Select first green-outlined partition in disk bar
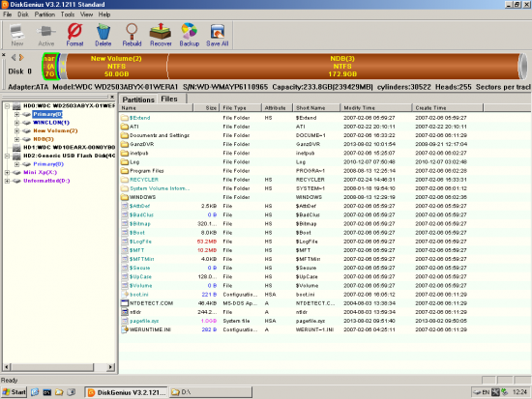The image size is (532, 399). click(51, 67)
